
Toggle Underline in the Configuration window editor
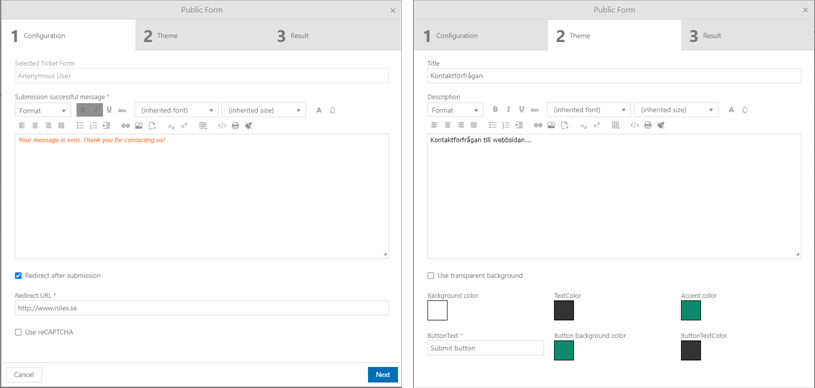tap(109, 110)
